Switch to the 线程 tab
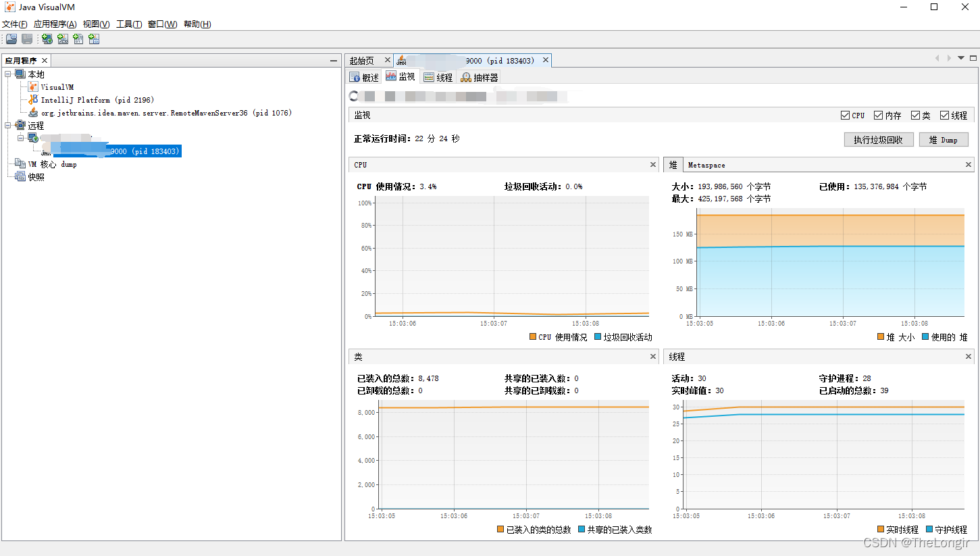 438,78
